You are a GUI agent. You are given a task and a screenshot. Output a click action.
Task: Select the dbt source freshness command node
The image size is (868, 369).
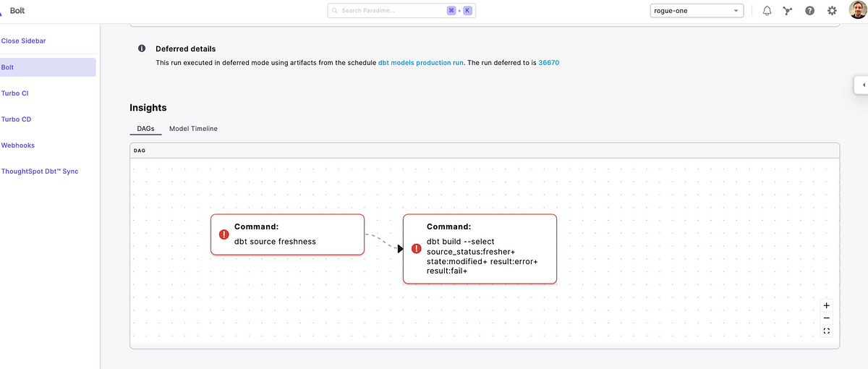click(x=287, y=234)
